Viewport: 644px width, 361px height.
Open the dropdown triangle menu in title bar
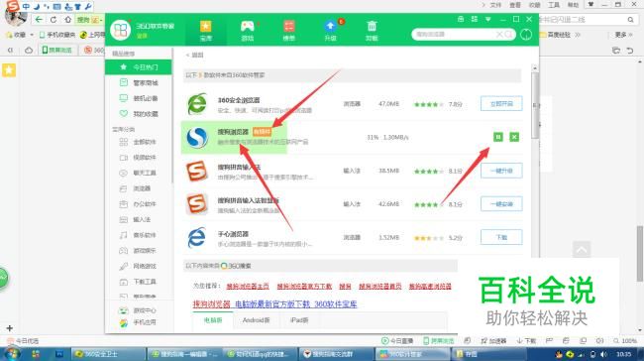[x=487, y=19]
